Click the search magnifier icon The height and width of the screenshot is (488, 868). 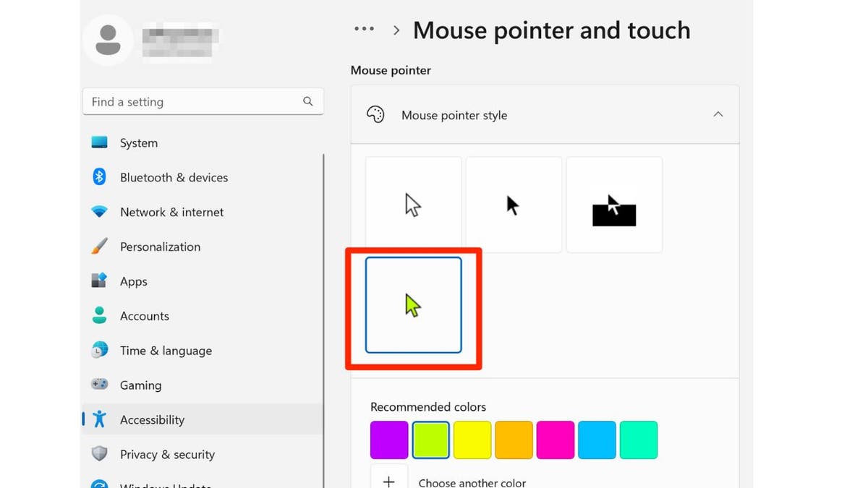(x=308, y=101)
